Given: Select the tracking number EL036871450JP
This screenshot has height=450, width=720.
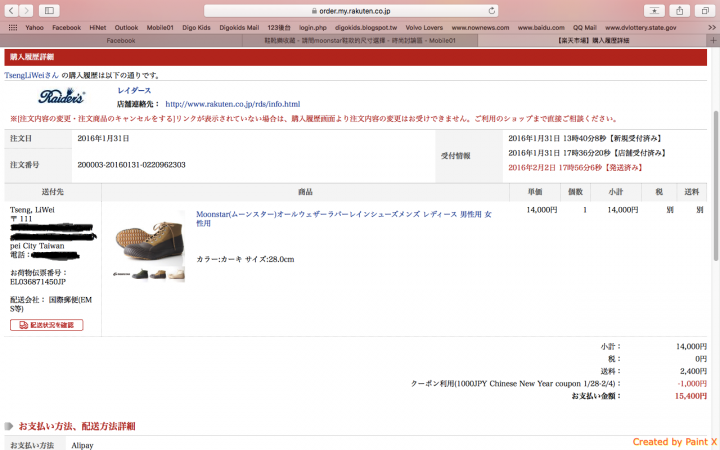Looking at the screenshot, I should pyautogui.click(x=38, y=282).
